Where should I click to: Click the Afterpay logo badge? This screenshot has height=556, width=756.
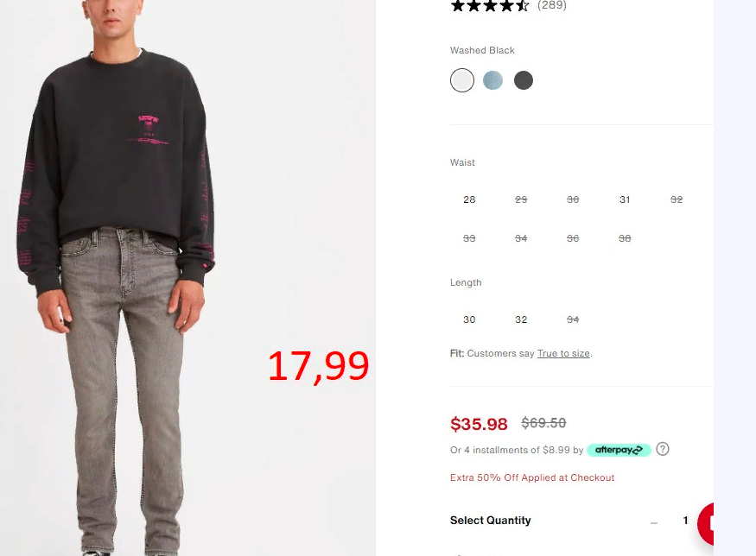tap(619, 450)
